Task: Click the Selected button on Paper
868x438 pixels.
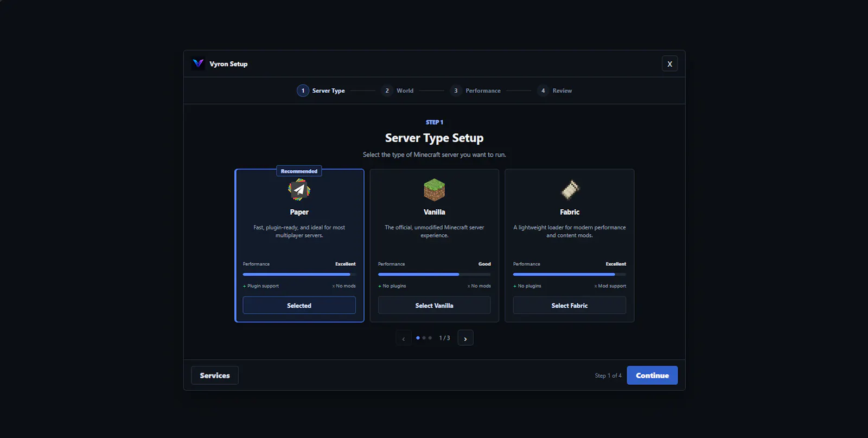Action: [x=299, y=305]
